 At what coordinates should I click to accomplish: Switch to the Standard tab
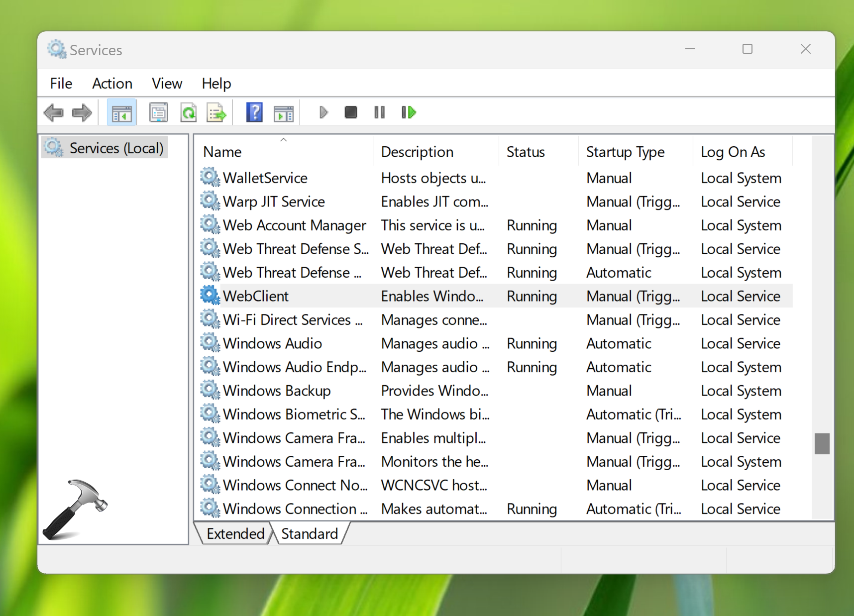[x=309, y=534]
